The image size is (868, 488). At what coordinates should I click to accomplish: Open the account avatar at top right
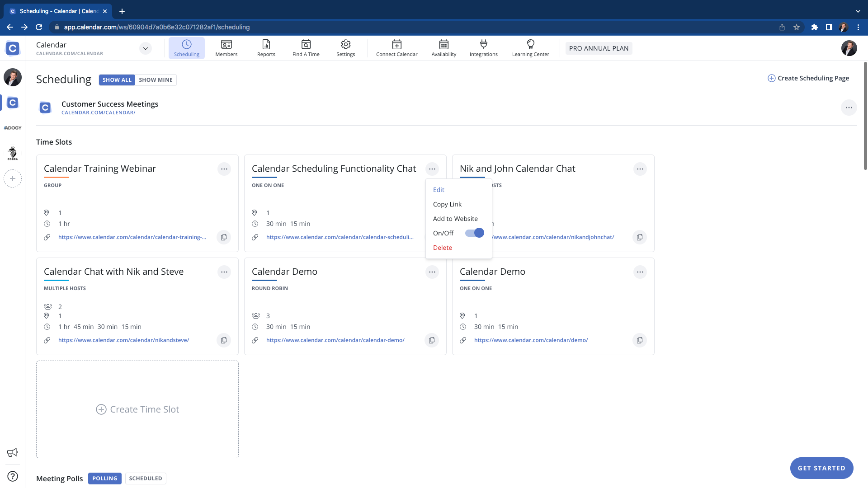tap(849, 48)
